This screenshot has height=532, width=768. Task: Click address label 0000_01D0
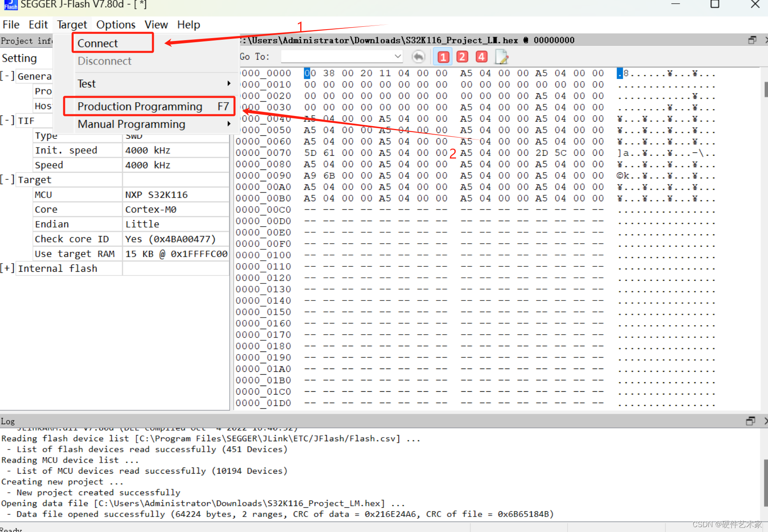(263, 403)
